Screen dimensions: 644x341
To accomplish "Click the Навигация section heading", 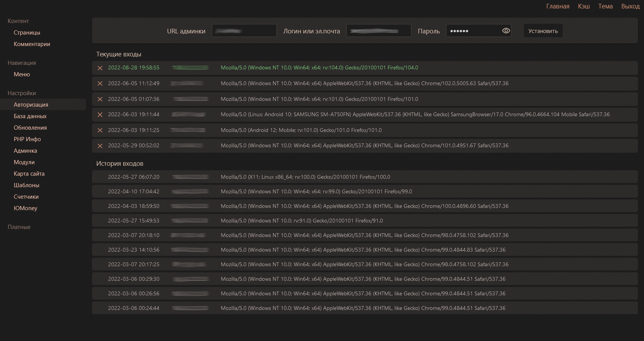I will pos(22,63).
